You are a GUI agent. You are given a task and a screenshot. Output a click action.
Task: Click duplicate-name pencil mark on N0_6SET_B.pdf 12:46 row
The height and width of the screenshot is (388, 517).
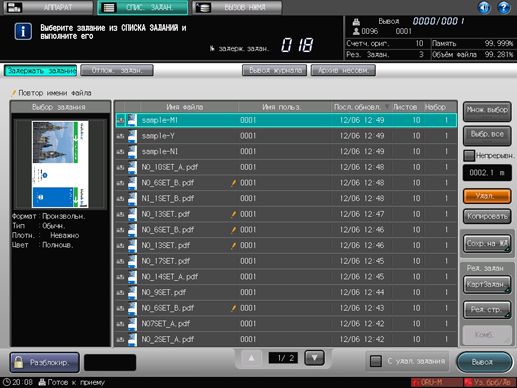pyautogui.click(x=234, y=230)
